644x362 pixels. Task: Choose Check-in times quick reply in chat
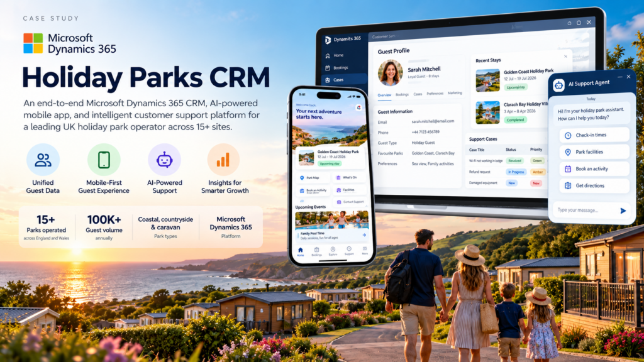tap(594, 135)
